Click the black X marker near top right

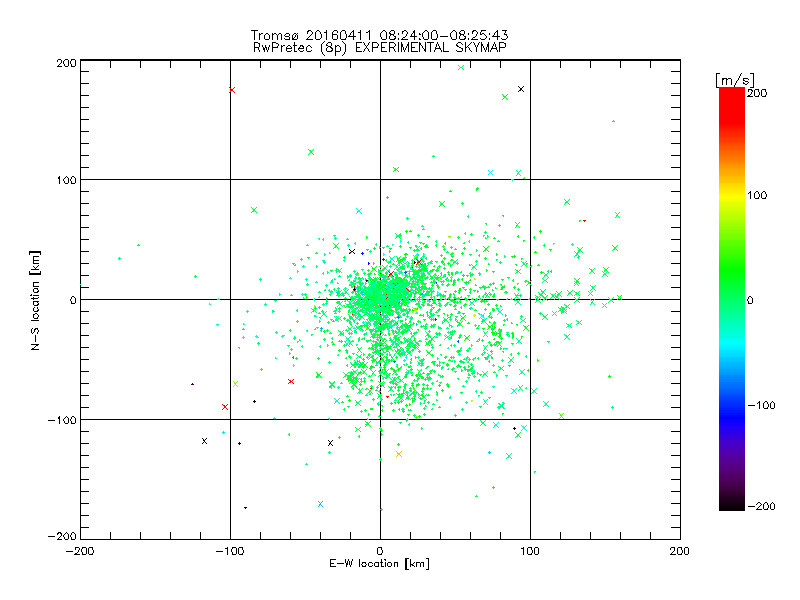521,89
